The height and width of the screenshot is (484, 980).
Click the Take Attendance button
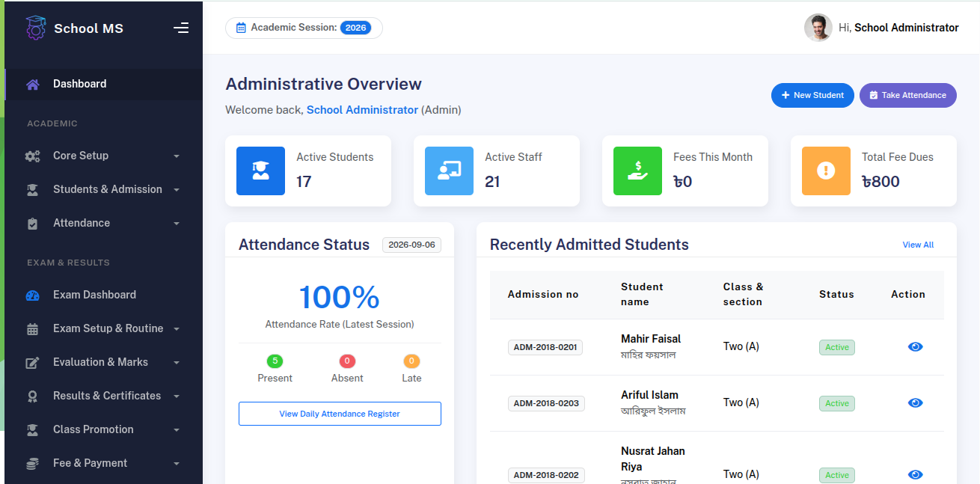click(908, 95)
